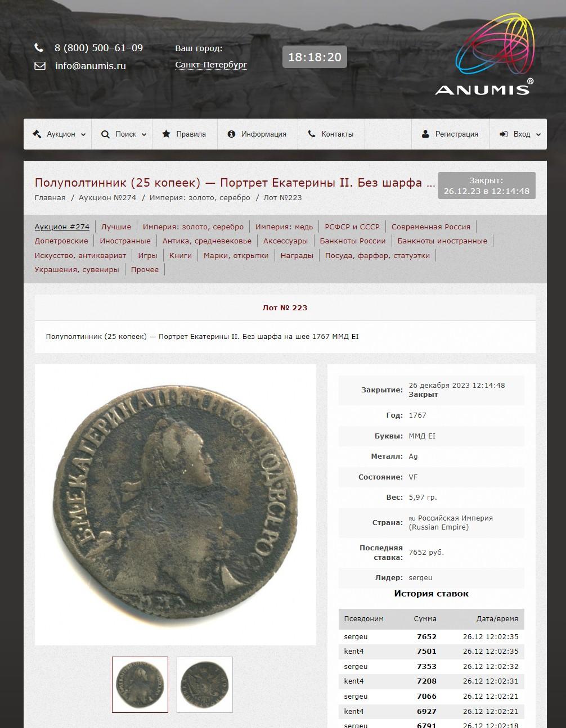Click the Anumis logo
The width and height of the screenshot is (566, 728).
pyautogui.click(x=484, y=56)
